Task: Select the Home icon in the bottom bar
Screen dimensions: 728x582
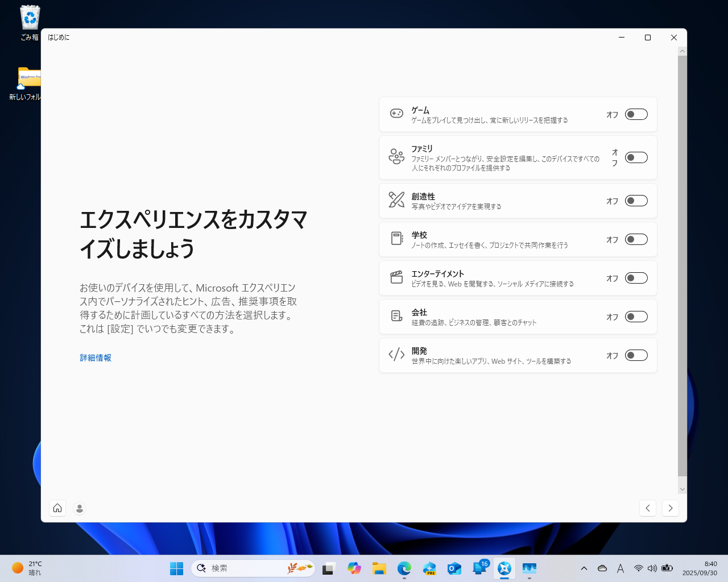Action: pos(57,508)
